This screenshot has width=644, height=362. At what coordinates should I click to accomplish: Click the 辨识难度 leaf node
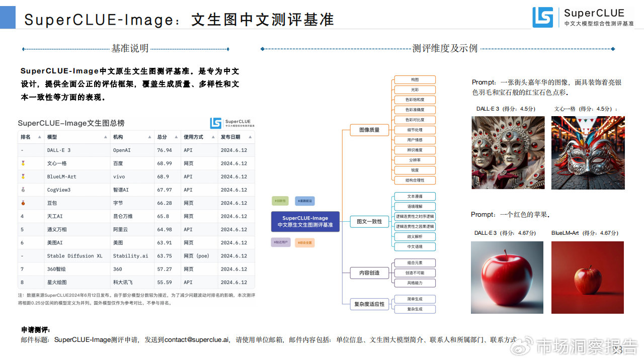415,150
